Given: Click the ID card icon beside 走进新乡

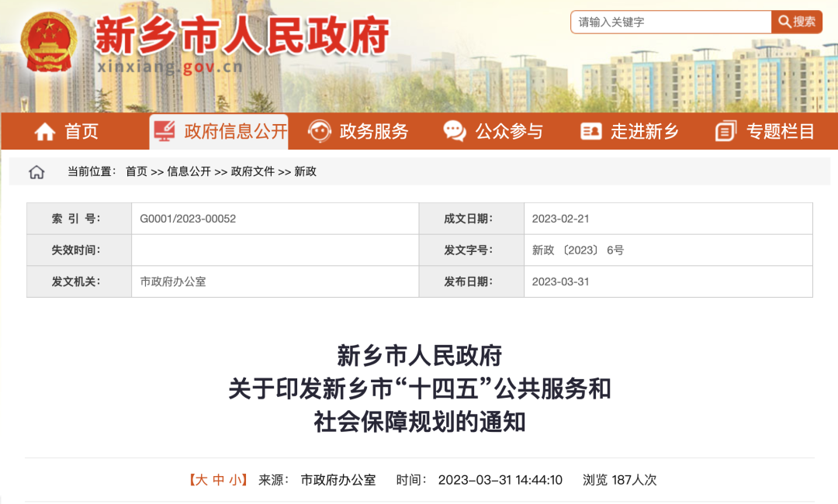Looking at the screenshot, I should (x=591, y=131).
